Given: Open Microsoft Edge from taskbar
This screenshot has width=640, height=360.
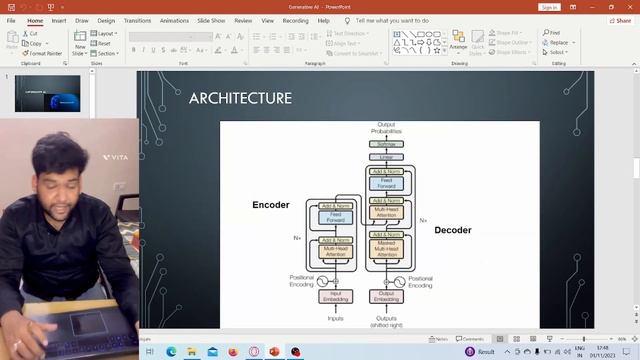Looking at the screenshot, I should (x=171, y=351).
